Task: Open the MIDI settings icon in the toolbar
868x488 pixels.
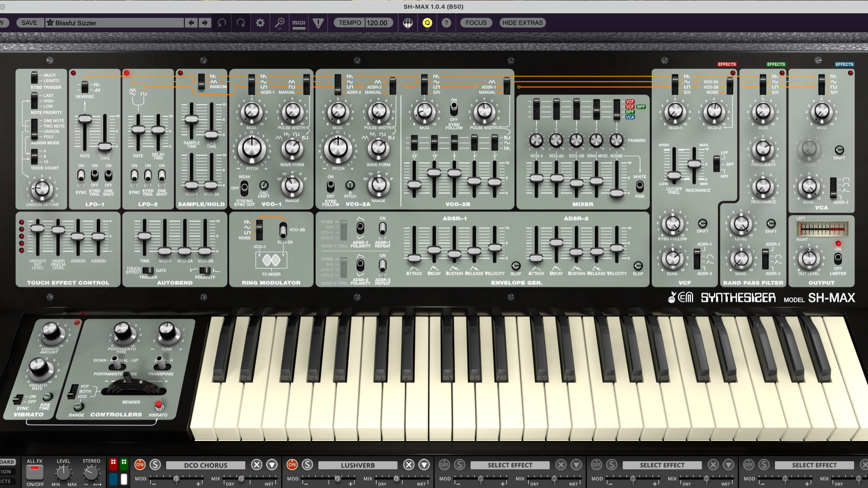Action: point(299,23)
